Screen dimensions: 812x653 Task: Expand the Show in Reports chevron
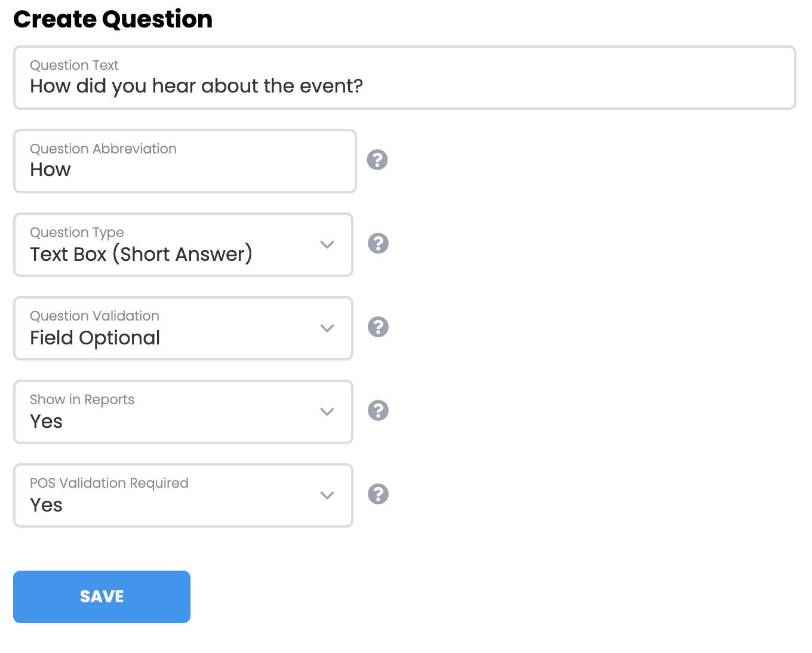tap(327, 412)
